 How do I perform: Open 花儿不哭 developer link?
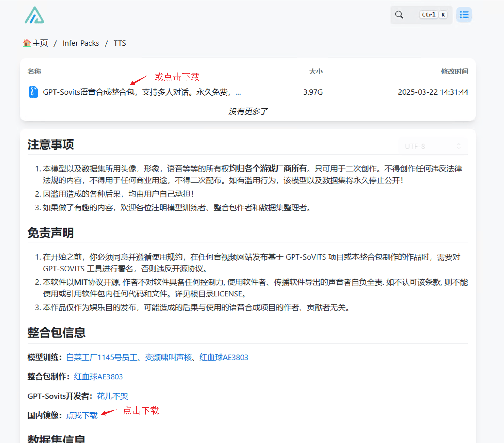(112, 396)
